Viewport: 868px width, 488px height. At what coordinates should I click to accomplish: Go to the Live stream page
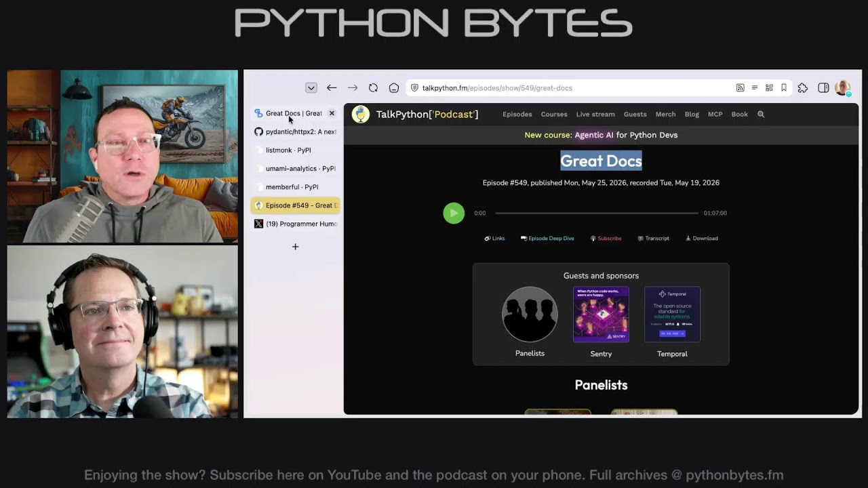pyautogui.click(x=595, y=115)
